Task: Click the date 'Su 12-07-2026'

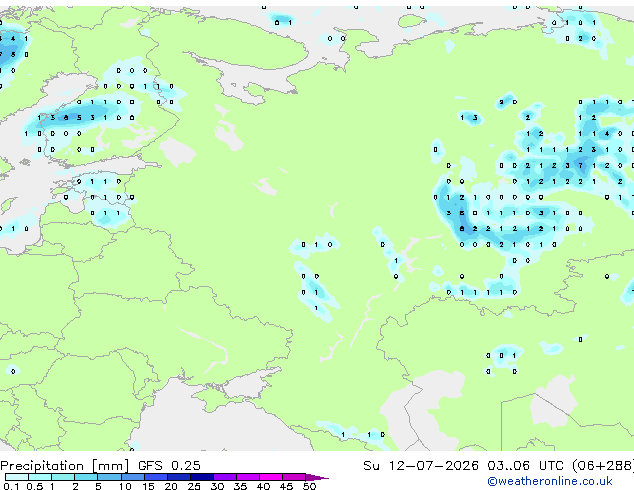Action: [x=421, y=465]
